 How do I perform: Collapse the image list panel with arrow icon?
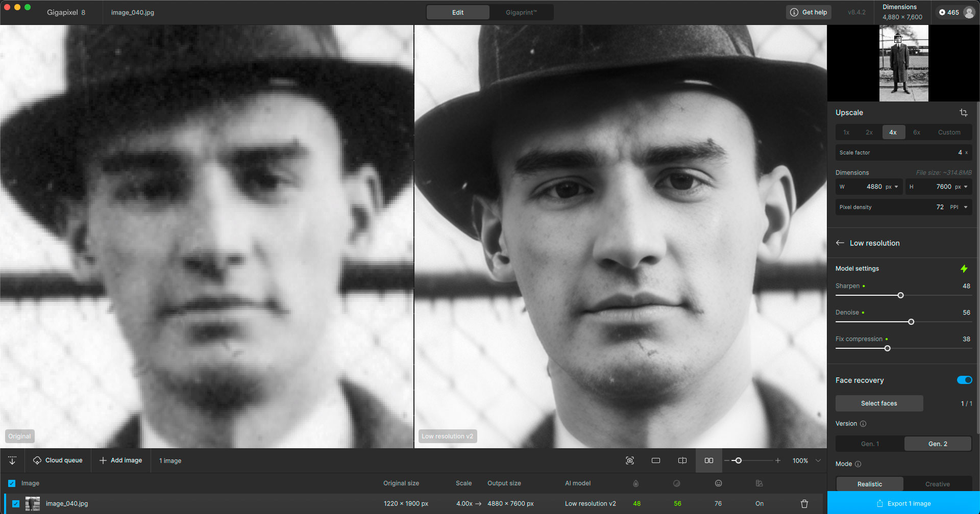click(12, 460)
